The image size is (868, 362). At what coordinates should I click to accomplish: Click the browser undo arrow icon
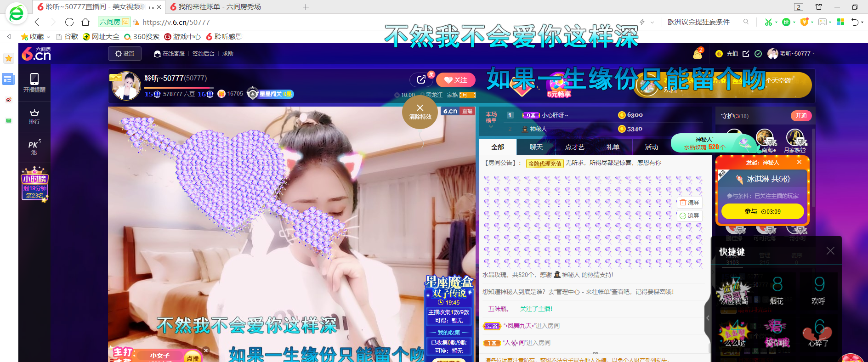855,22
